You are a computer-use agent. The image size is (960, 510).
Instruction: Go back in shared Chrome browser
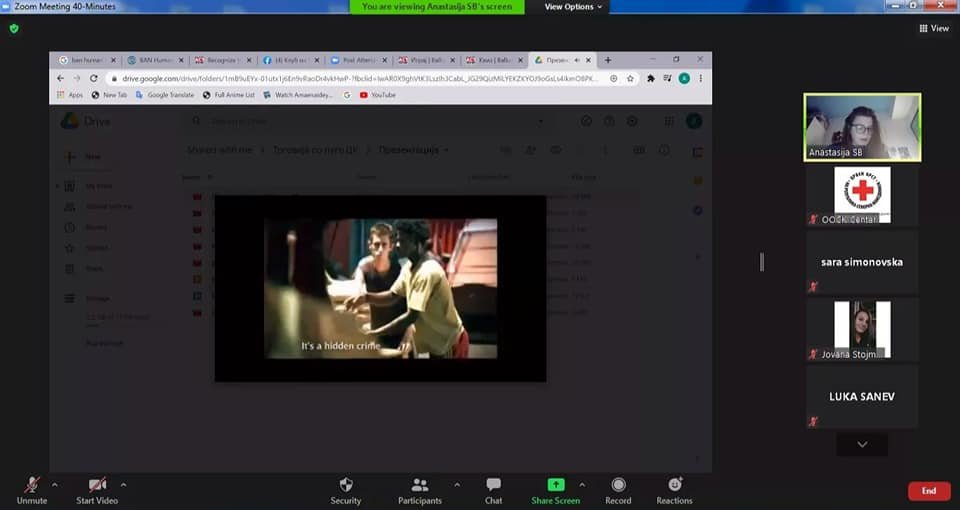point(60,78)
